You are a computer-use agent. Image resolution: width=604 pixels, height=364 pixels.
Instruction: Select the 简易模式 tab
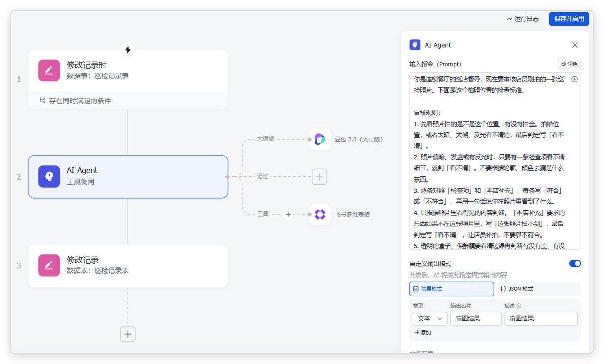(451, 289)
